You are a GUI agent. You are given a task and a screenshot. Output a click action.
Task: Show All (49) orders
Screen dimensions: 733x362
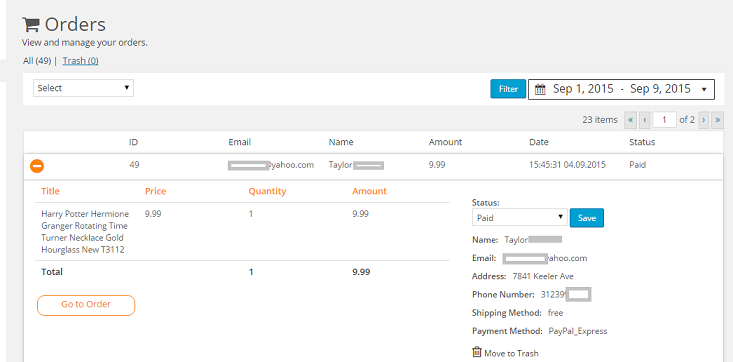point(36,61)
